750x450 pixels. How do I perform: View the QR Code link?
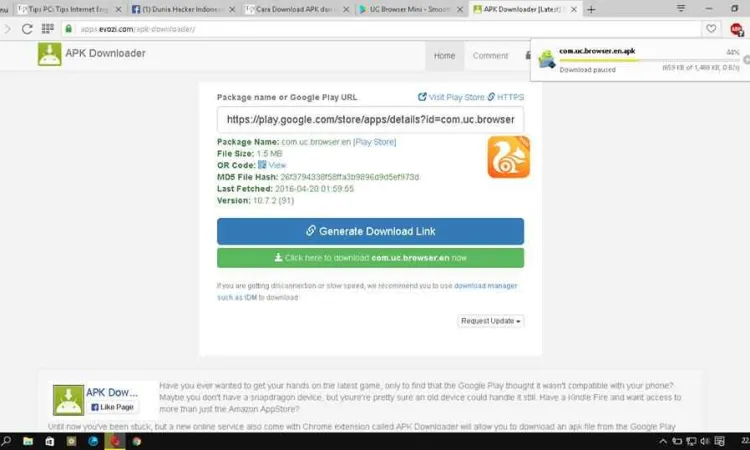[x=276, y=165]
